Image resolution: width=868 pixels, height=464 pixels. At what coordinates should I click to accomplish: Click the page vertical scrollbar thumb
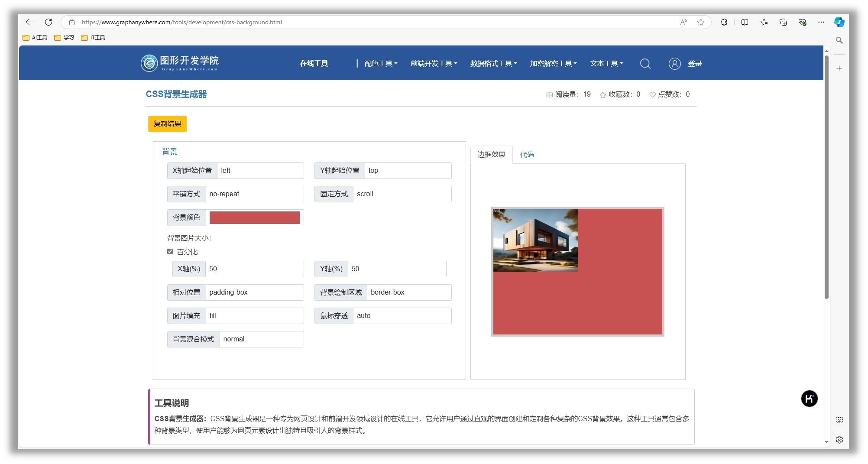826,177
